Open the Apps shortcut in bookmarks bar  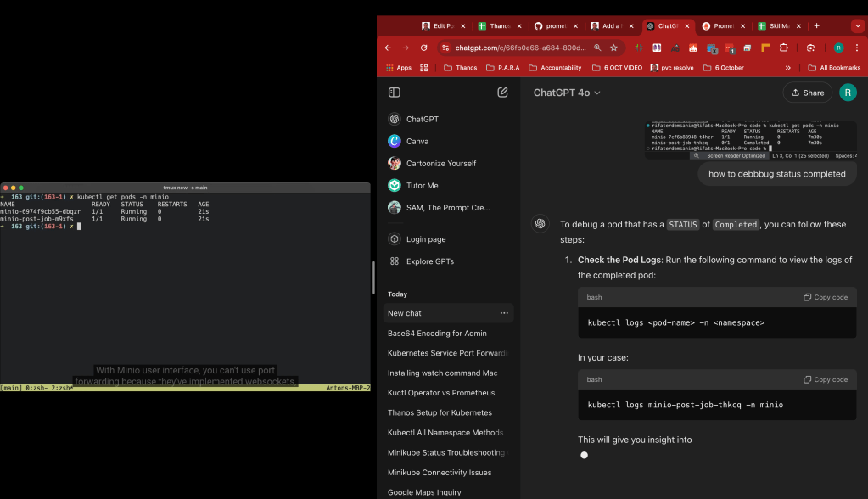399,68
